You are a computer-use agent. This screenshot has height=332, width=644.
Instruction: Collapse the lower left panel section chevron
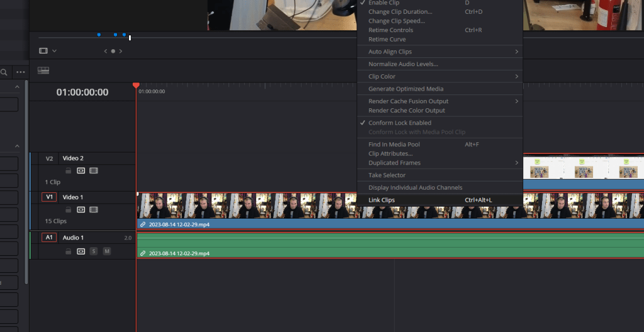tap(17, 146)
